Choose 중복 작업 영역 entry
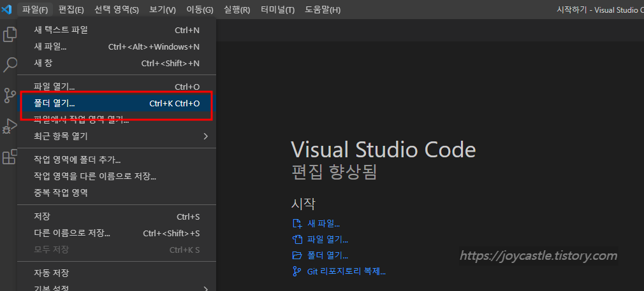 point(117,193)
